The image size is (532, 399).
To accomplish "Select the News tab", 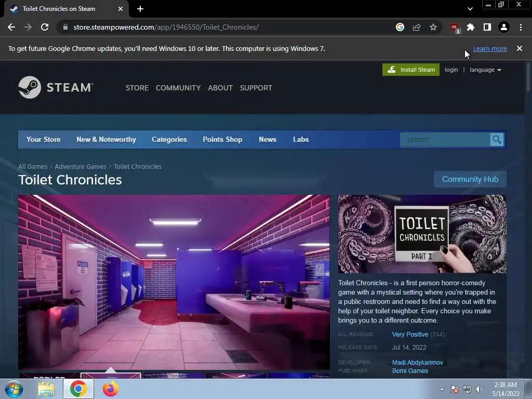I will (268, 139).
